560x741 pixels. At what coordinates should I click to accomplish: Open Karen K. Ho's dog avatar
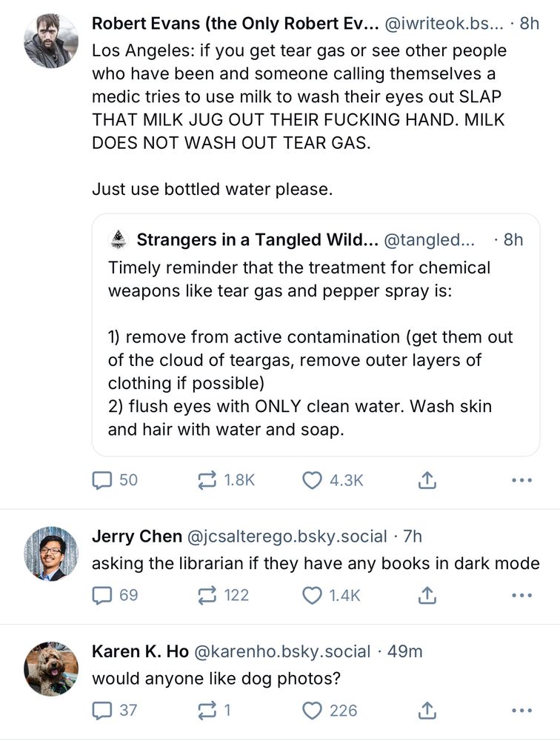51,668
